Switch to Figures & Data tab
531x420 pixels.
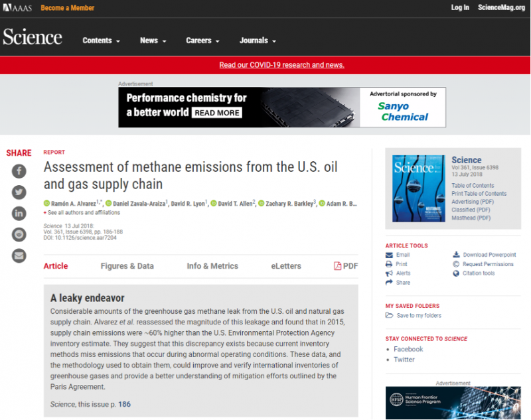(x=127, y=266)
